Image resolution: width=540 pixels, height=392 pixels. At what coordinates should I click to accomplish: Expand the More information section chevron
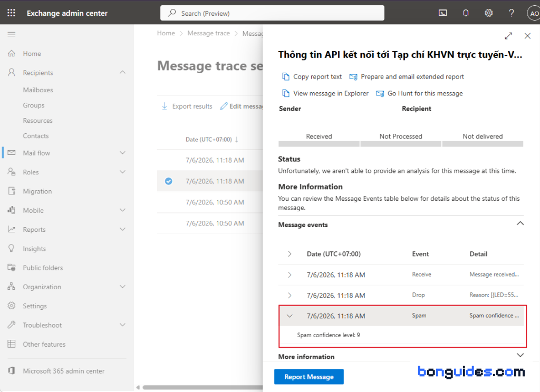point(520,355)
